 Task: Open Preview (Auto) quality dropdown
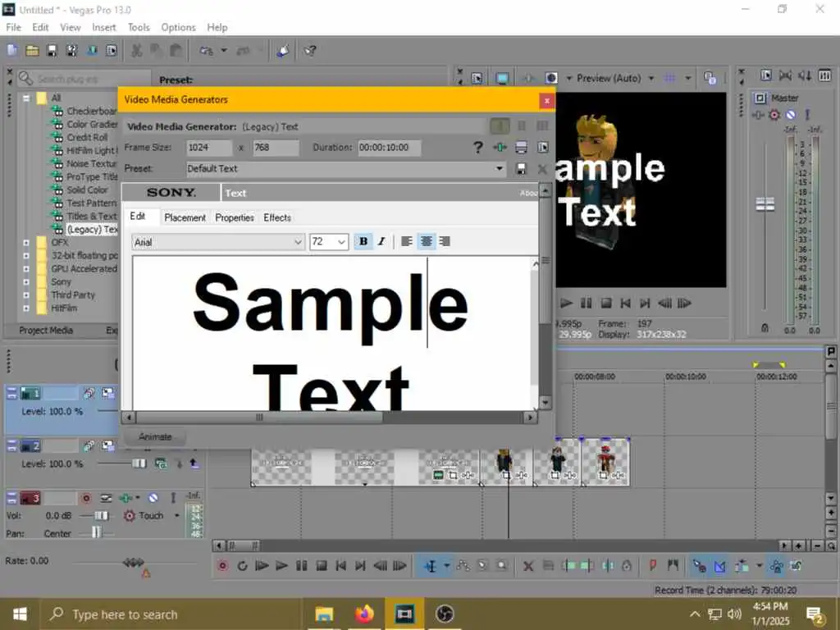(651, 78)
